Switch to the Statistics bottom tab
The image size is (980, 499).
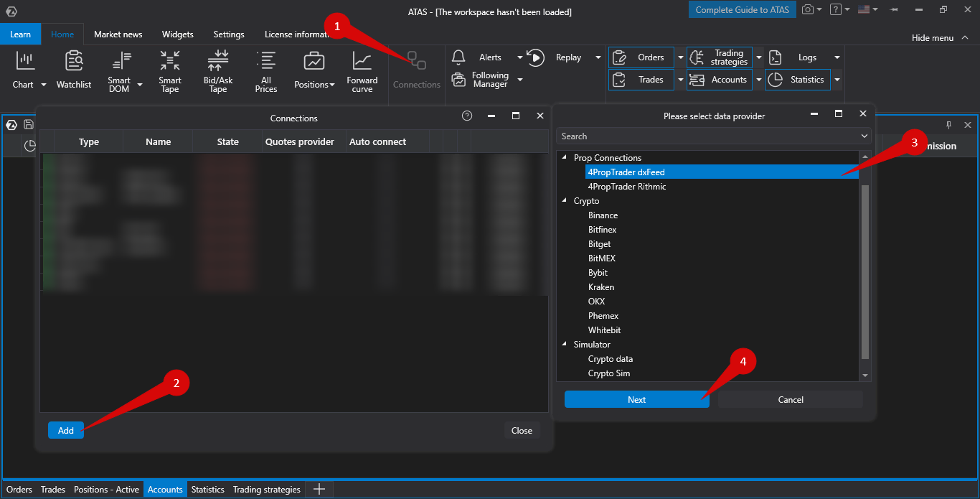pyautogui.click(x=207, y=489)
